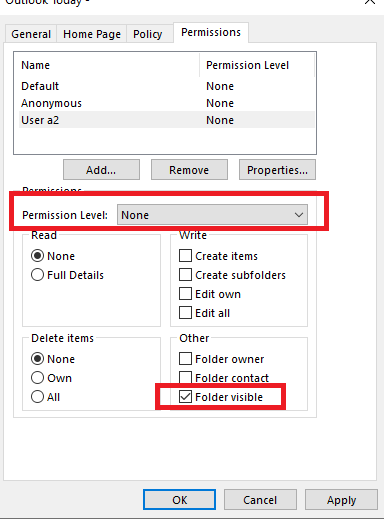Click the Remove button
This screenshot has height=519, width=384.
(189, 170)
